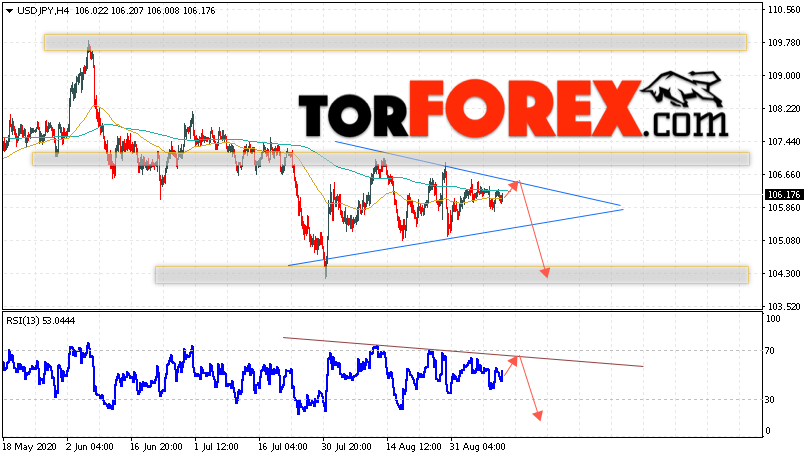Select the lower support zone near 104.300
Image resolution: width=808 pixels, height=458 pixels.
[x=452, y=275]
